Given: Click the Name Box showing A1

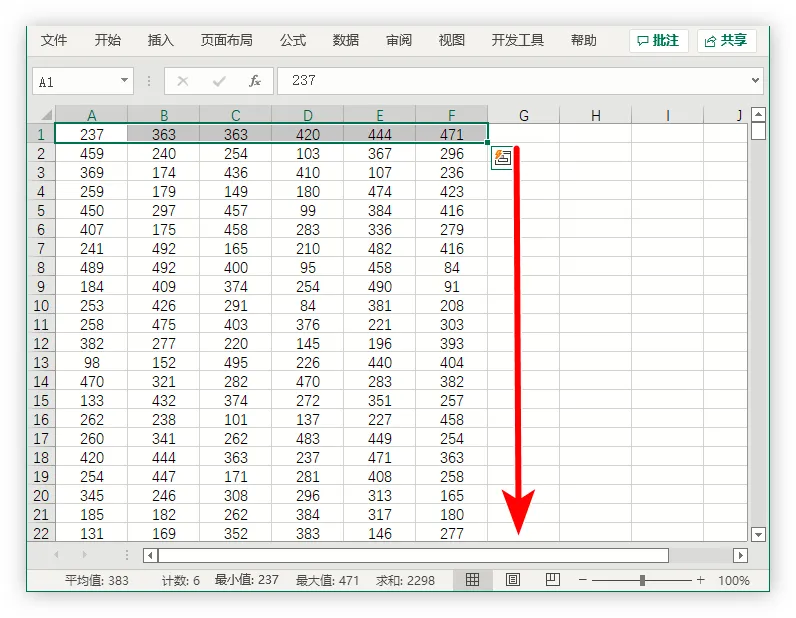Looking at the screenshot, I should coord(83,81).
